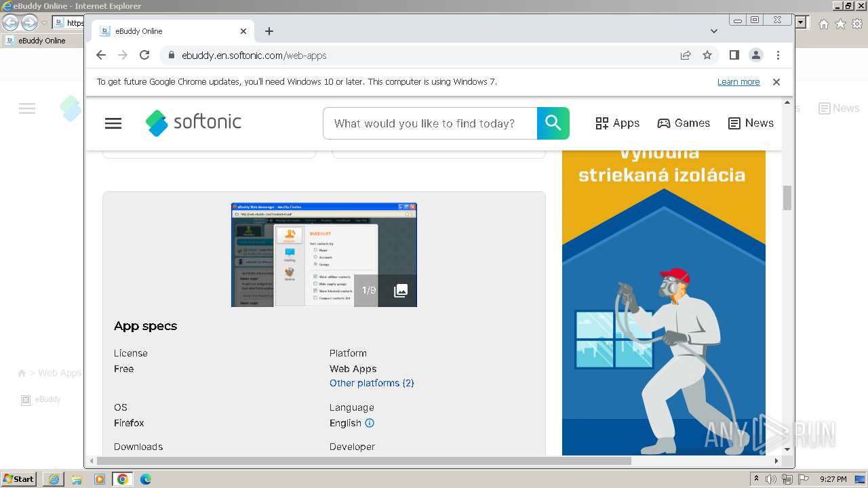Select the eBuddy Online tab in Internet Explorer
The height and width of the screenshot is (488, 868).
tap(42, 41)
